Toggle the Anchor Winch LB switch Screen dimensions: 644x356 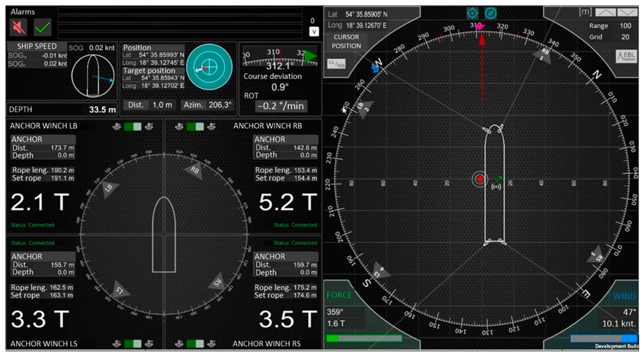(133, 127)
